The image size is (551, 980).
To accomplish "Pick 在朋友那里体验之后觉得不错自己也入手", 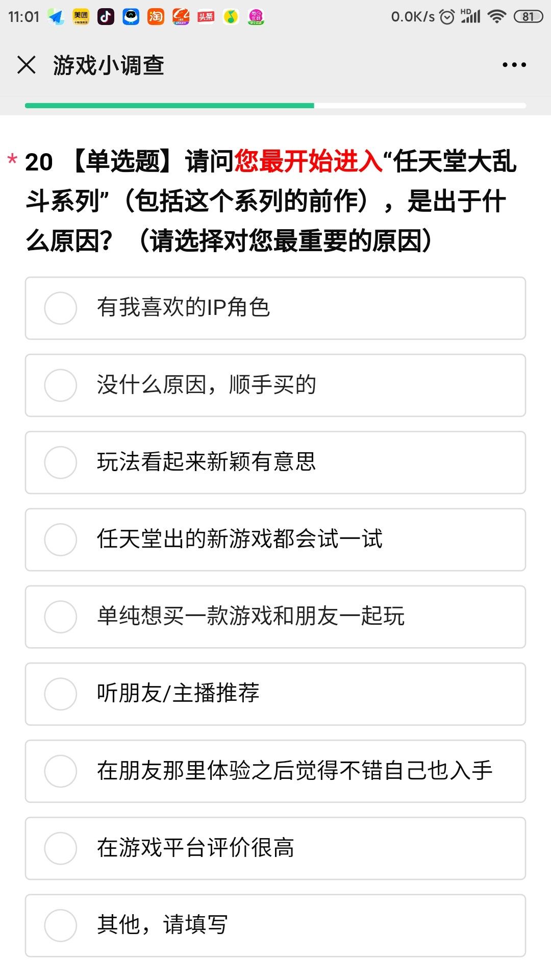I will (61, 771).
